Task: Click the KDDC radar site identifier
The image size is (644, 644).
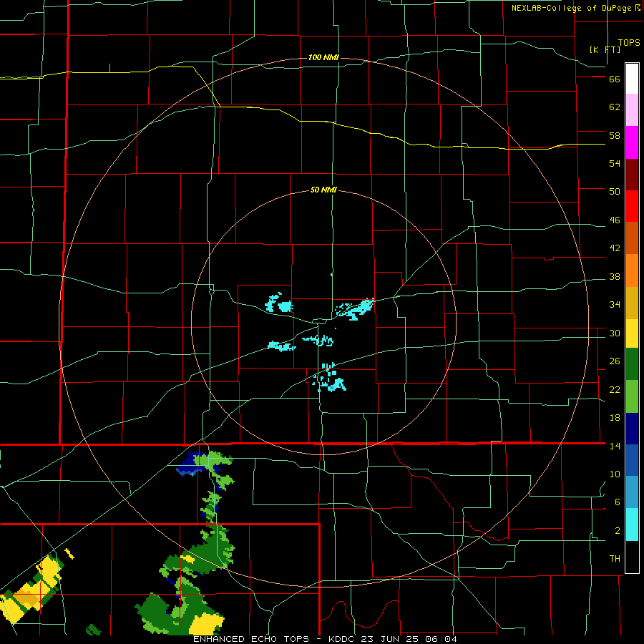Action: coord(343,639)
